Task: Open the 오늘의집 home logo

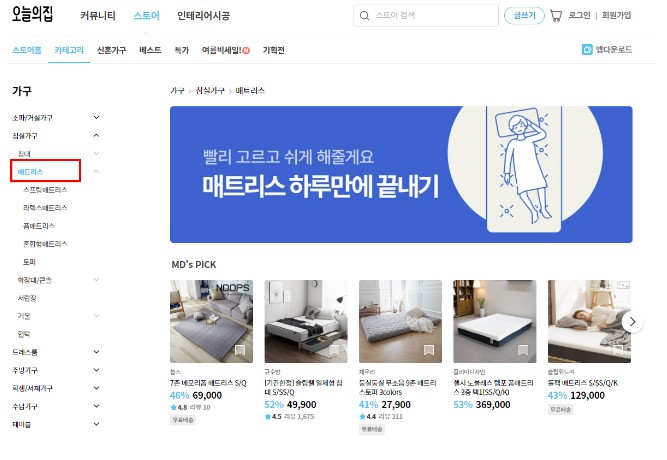Action: point(32,14)
